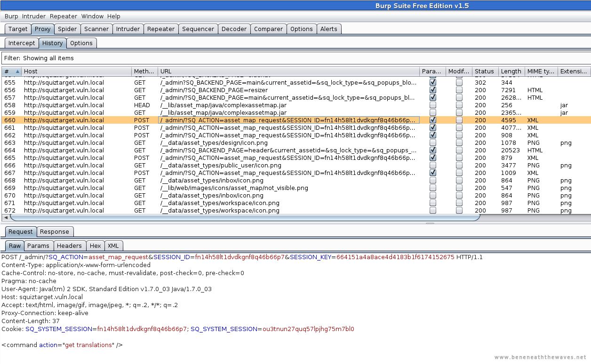
Task: Open the Alerts tab
Action: 329,29
